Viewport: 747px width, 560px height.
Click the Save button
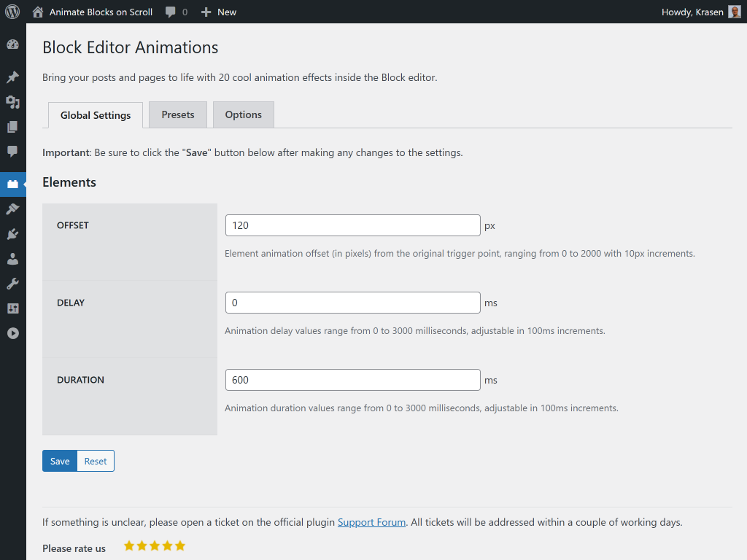(x=60, y=461)
